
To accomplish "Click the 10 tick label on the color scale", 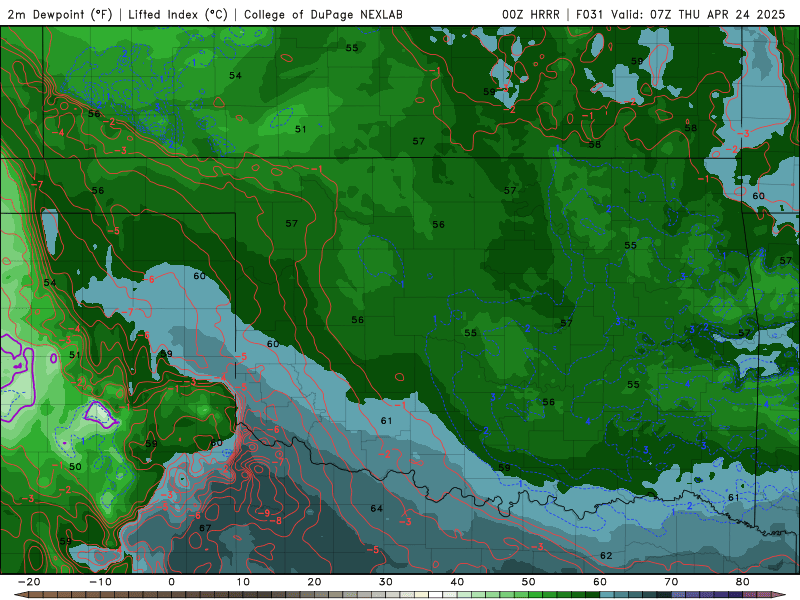I will (x=243, y=582).
